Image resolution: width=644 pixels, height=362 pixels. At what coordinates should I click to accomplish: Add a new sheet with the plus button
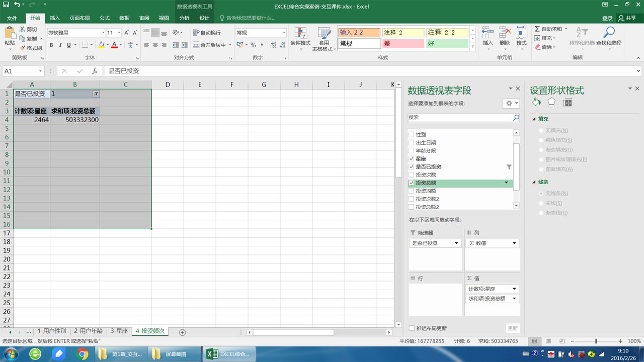(183, 332)
